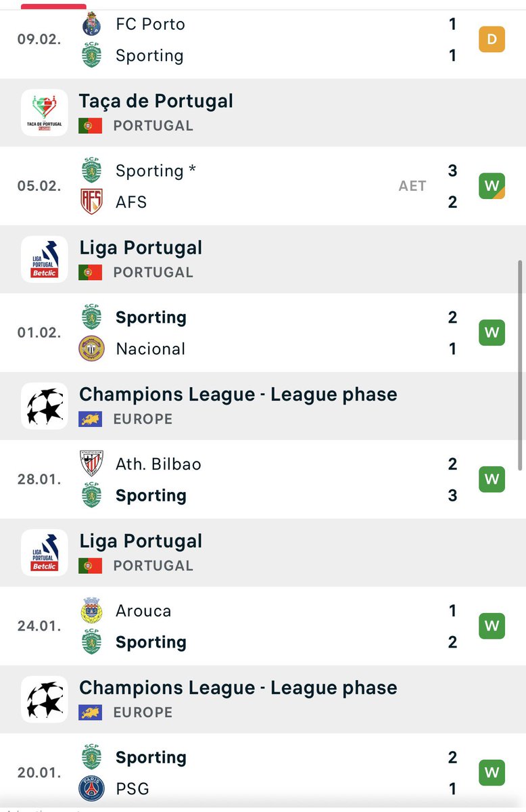This screenshot has width=526, height=812.
Task: Click the vertical scrollbar on right edge
Action: pyautogui.click(x=519, y=365)
